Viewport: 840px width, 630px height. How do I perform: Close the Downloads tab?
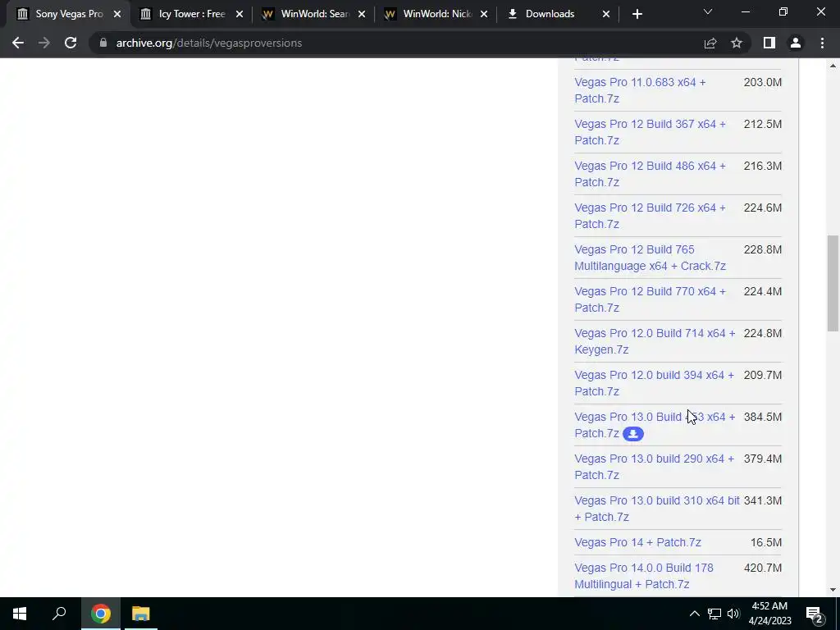tap(606, 14)
